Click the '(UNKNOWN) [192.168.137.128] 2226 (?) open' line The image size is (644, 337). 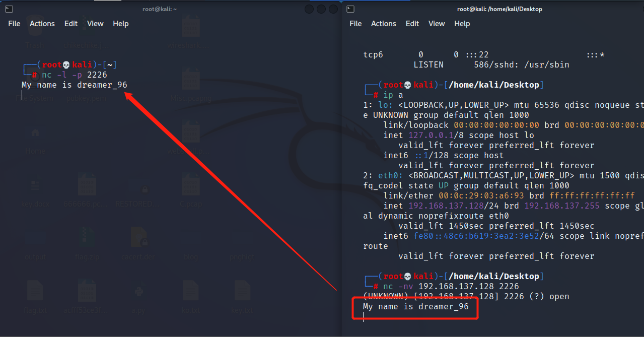pyautogui.click(x=466, y=297)
